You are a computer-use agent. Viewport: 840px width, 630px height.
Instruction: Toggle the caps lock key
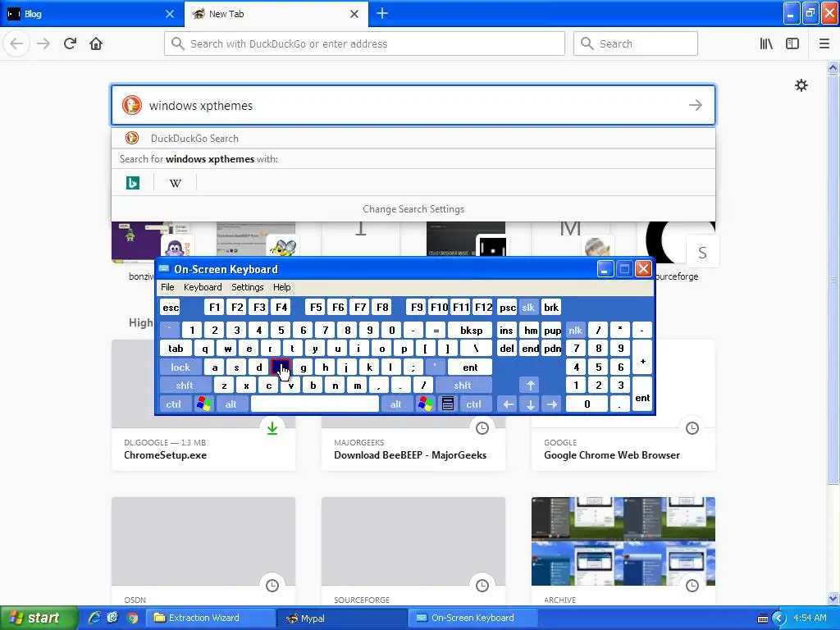tap(180, 367)
